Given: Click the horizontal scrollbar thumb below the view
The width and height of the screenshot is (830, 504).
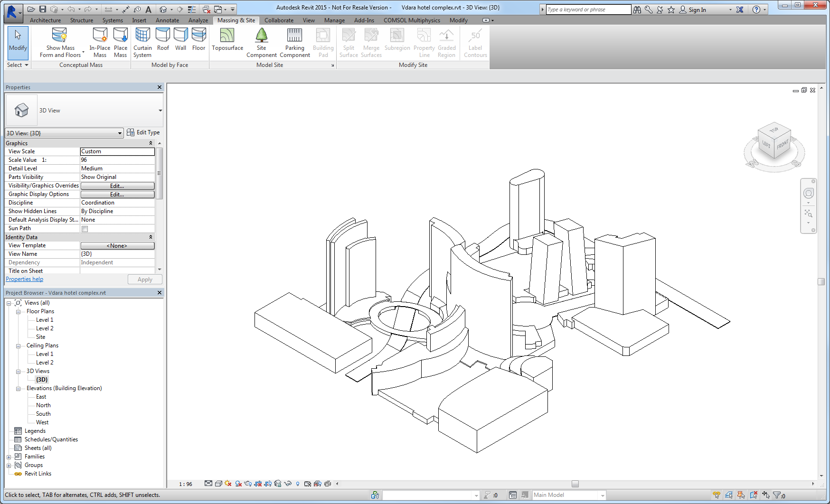Looking at the screenshot, I should coord(575,484).
